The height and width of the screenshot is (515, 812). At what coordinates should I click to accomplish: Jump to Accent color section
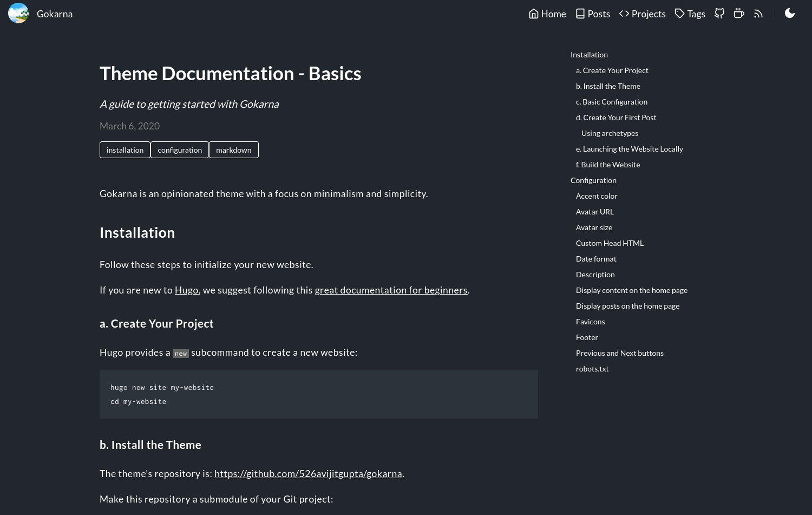597,196
